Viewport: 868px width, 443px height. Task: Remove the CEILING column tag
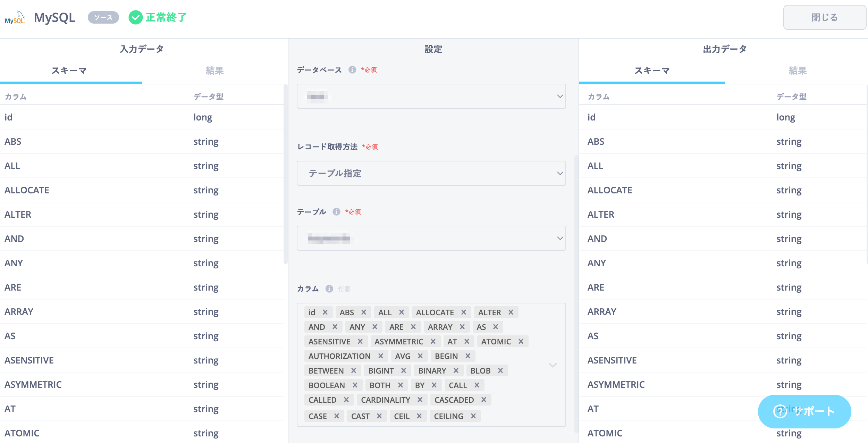[473, 416]
